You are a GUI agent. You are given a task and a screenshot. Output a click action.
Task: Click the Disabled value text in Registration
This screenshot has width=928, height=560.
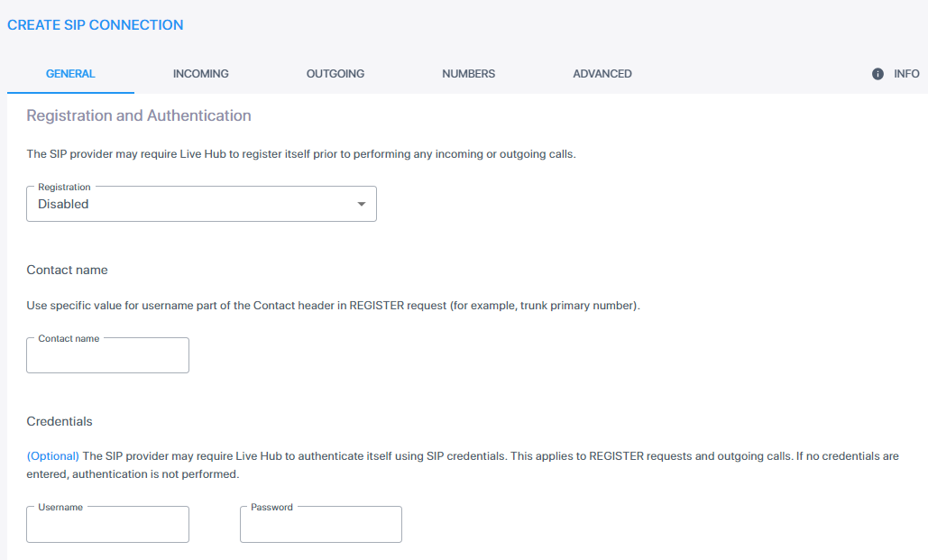pos(63,204)
